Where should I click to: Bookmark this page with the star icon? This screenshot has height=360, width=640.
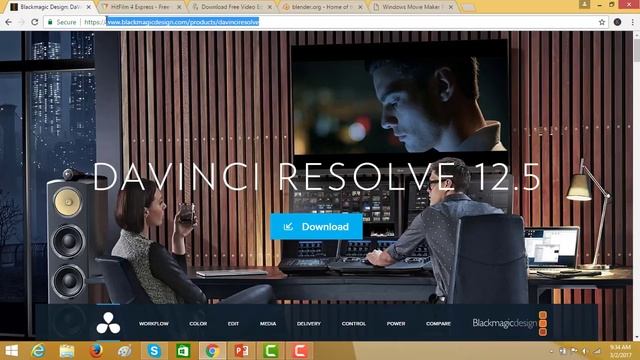(x=602, y=22)
